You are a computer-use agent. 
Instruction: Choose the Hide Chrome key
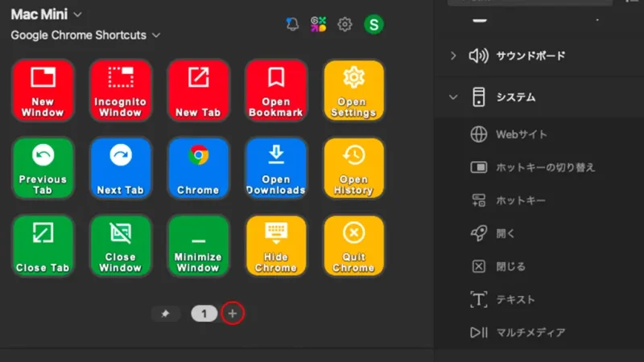(x=276, y=245)
